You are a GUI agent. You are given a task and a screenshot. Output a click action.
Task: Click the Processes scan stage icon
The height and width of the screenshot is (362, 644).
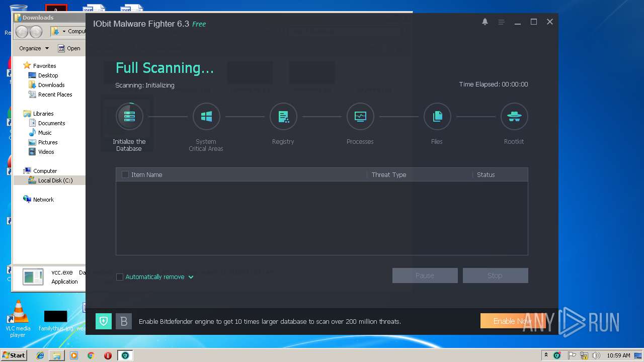click(360, 116)
